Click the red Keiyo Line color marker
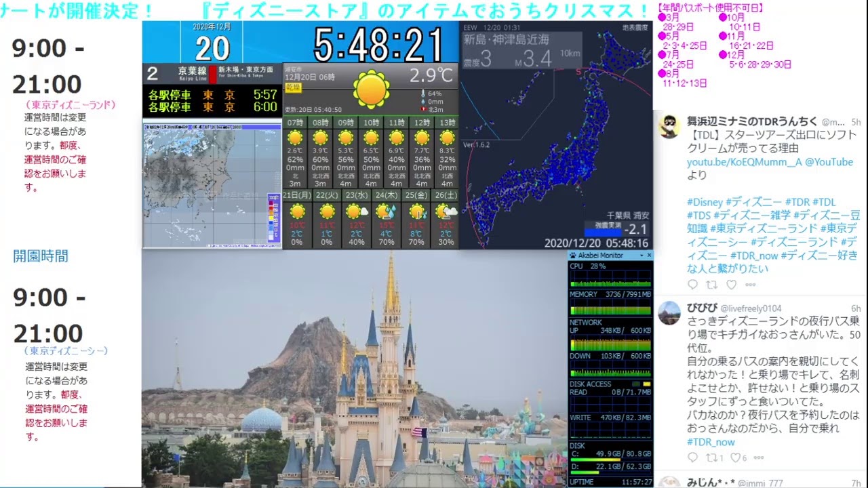This screenshot has width=868, height=488. point(212,74)
